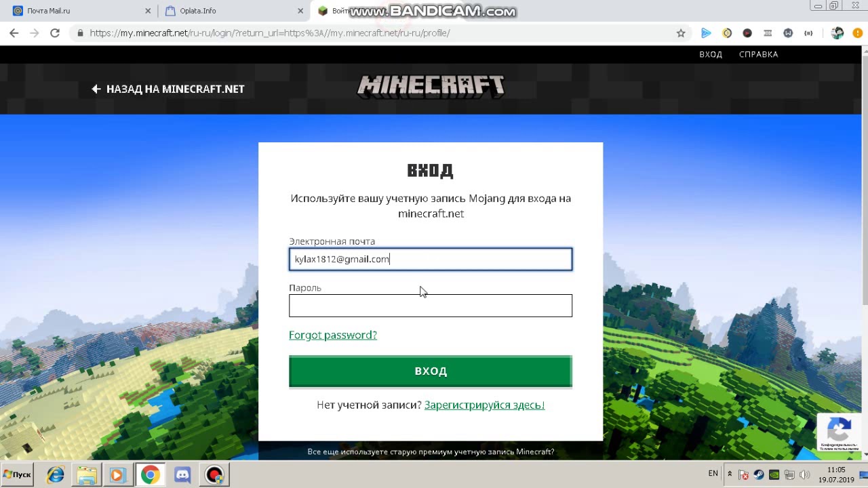This screenshot has height=488, width=868.
Task: Click the Action Center flag tray icon
Action: [744, 474]
